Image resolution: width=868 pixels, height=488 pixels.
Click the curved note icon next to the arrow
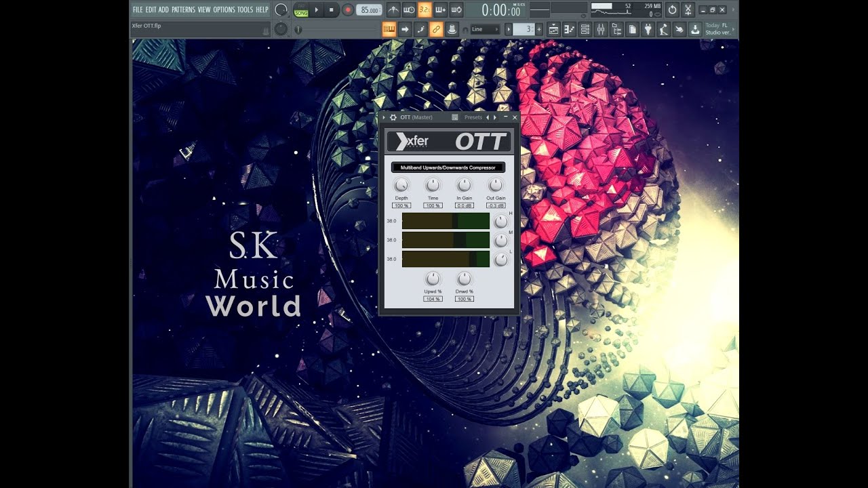click(x=420, y=29)
